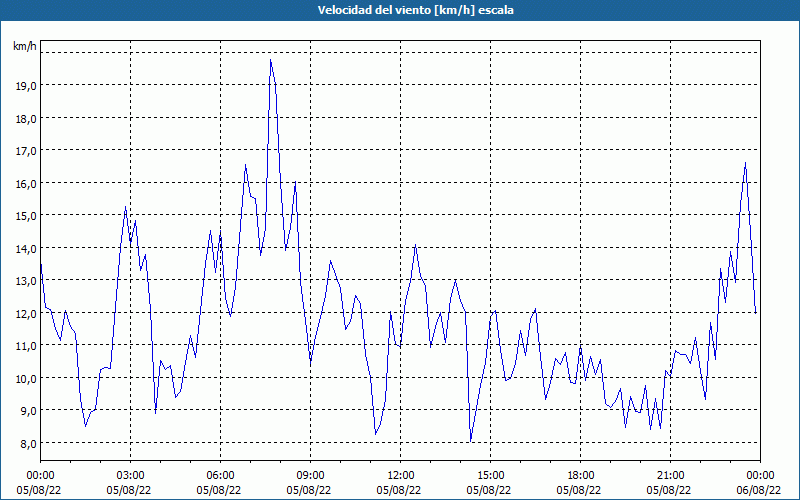Click the highest wind speed peak near 07:40
800x500 pixels.
pos(270,60)
